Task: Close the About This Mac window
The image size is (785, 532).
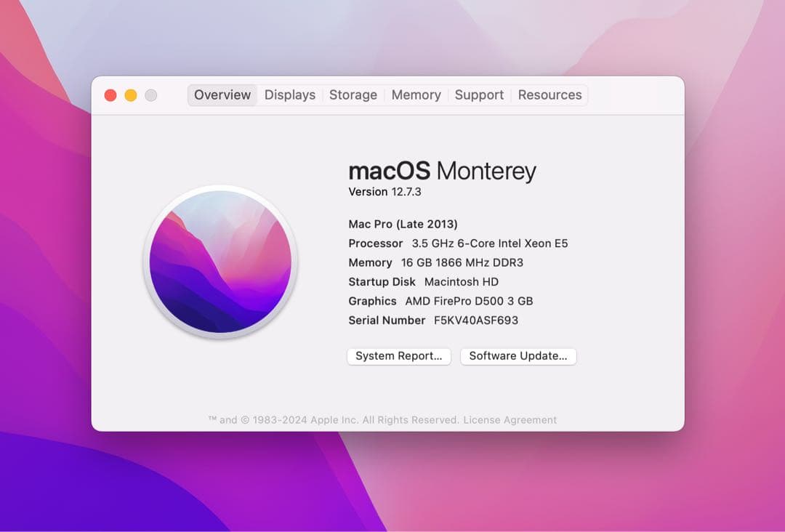Action: [110, 95]
